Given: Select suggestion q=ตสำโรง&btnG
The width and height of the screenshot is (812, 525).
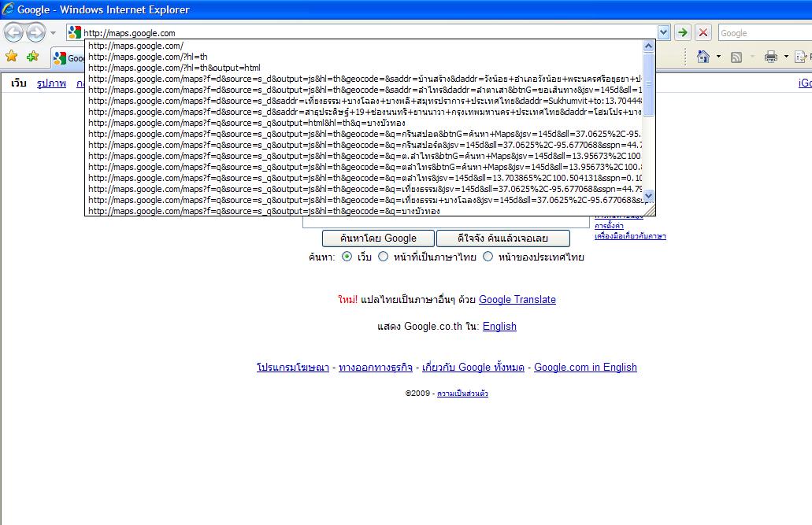Looking at the screenshot, I should (363, 167).
